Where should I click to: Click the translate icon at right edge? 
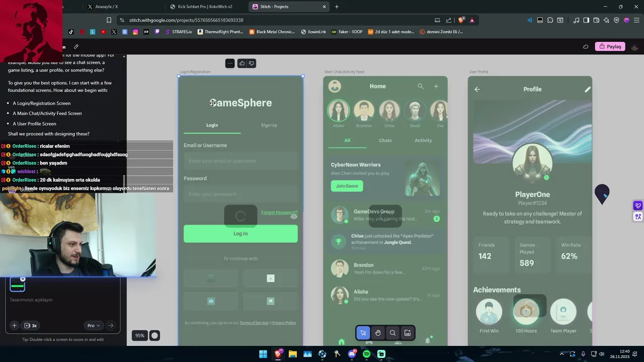638,217
